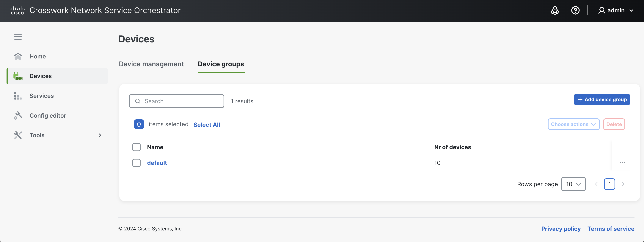Switch to the Device management tab
644x242 pixels.
[x=151, y=64]
